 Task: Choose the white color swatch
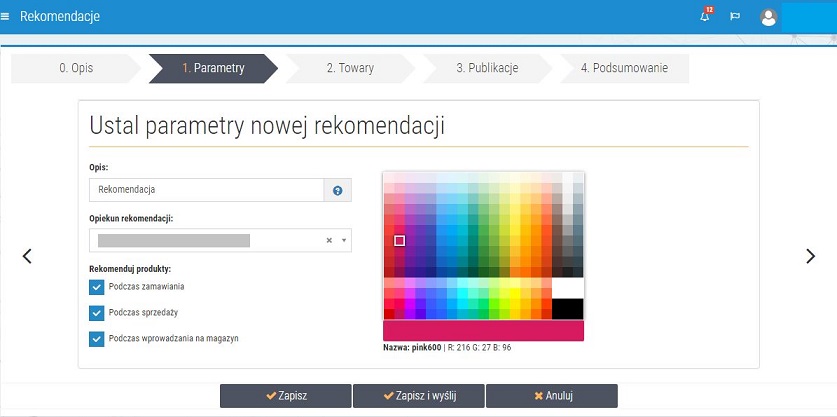pos(567,288)
